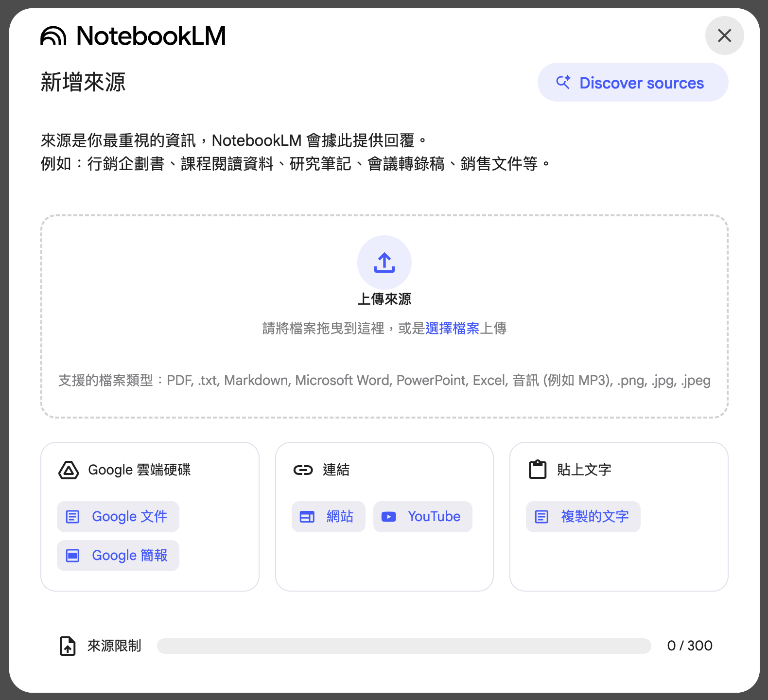768x700 pixels.
Task: Choose 複製的文字 to paste text
Action: click(583, 516)
